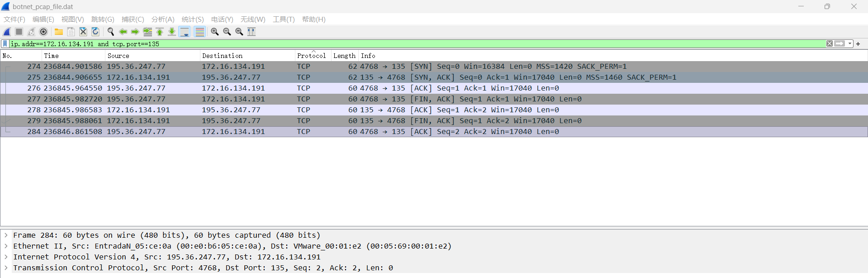Screen dimensions: 868x278
Task: Open the 无线(W) menu
Action: (x=253, y=19)
